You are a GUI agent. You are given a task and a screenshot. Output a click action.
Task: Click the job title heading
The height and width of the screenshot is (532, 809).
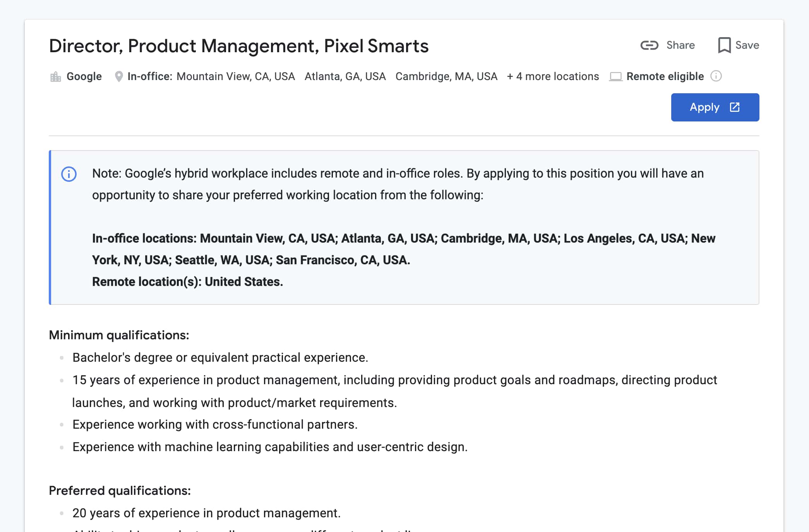pos(238,46)
